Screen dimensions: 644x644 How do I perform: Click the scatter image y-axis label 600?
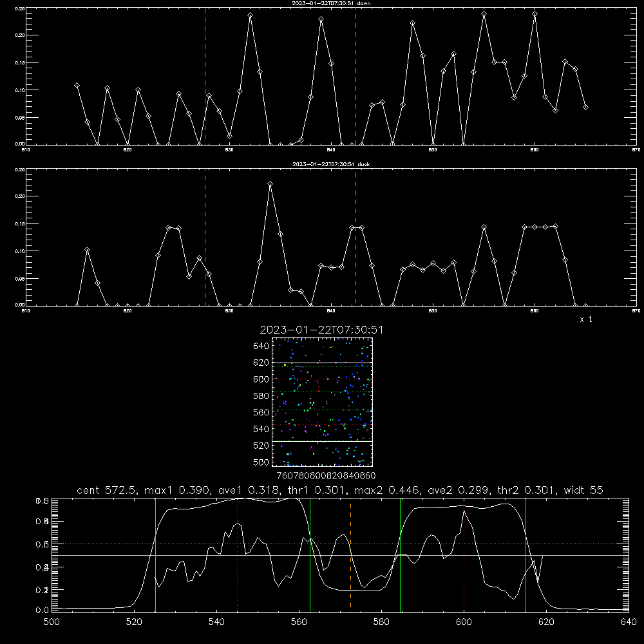[x=261, y=379]
